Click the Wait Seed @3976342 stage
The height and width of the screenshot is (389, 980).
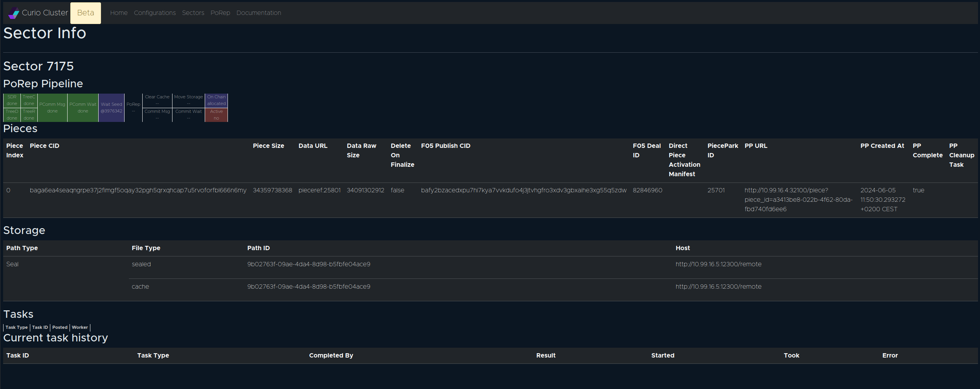click(111, 108)
